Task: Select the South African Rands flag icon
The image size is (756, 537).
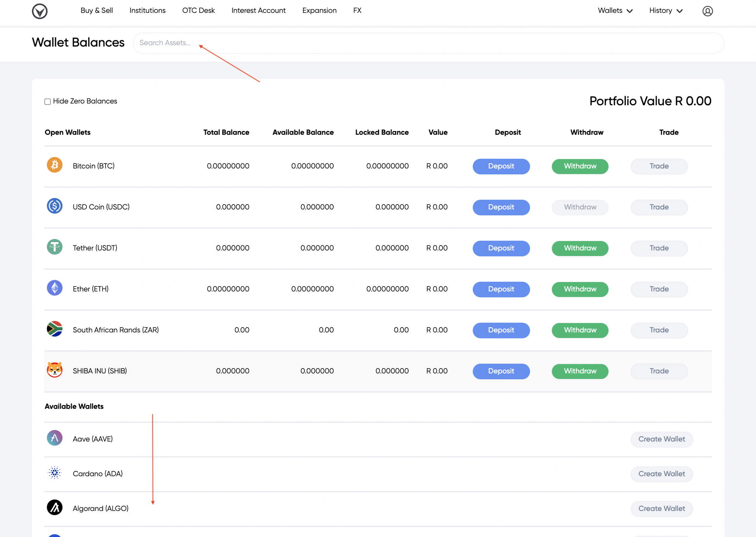Action: click(54, 329)
